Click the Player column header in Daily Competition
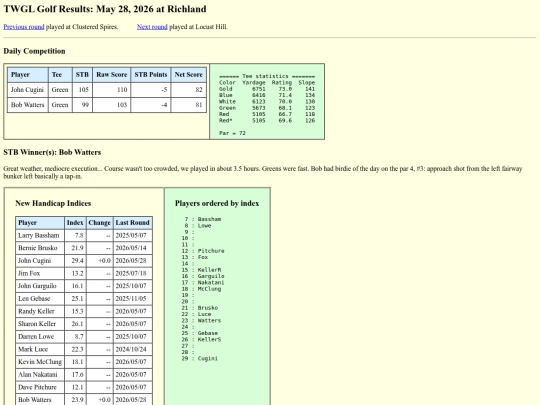540x405 pixels. click(x=28, y=75)
